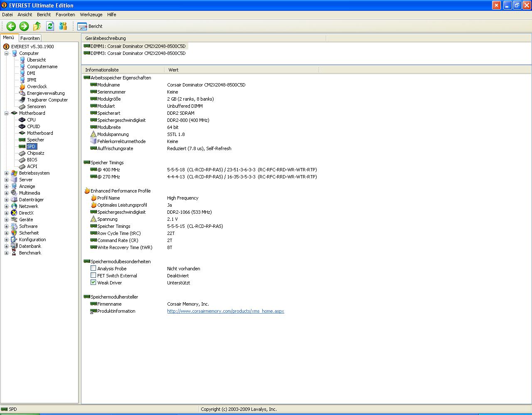Viewport: 532px width, 415px height.
Task: Click the Netzwerk globe icon in the tree
Action: [15, 206]
